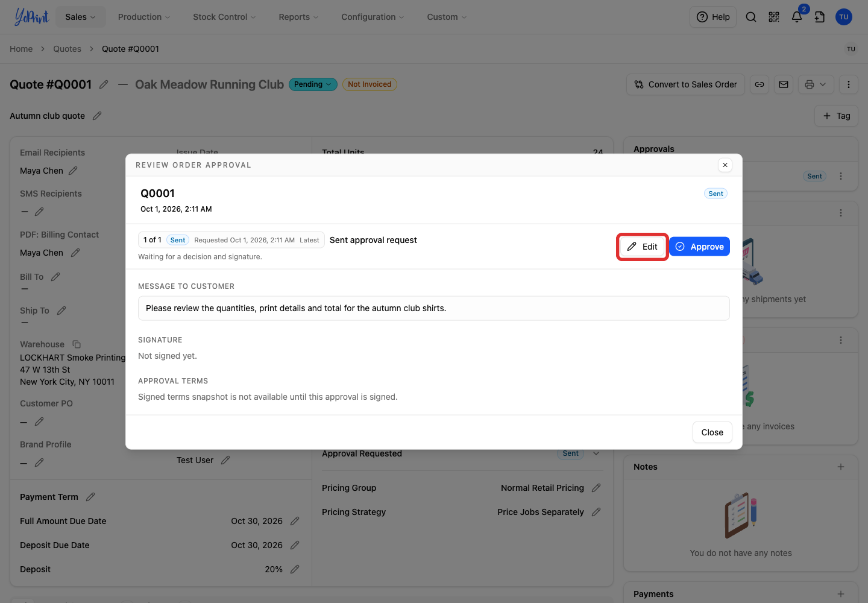Open Approvals row options kebab
868x603 pixels.
[841, 176]
